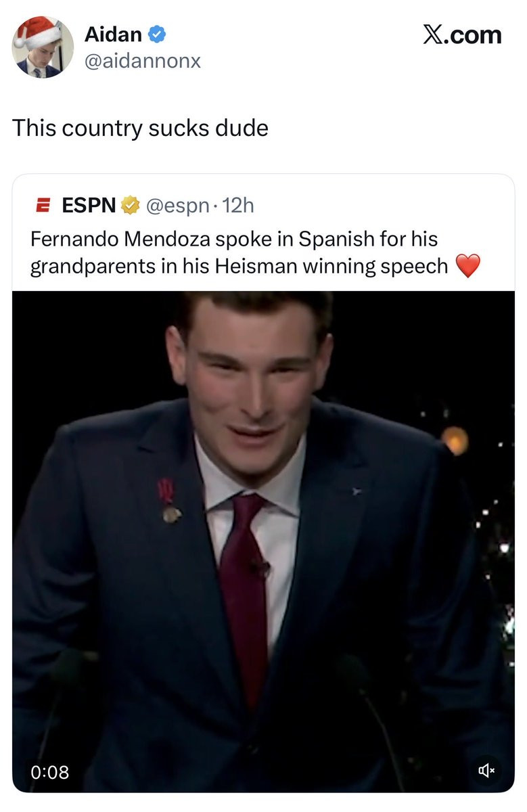Click the "This country sucks dude" post text
This screenshot has width=527, height=812.
coord(140,127)
